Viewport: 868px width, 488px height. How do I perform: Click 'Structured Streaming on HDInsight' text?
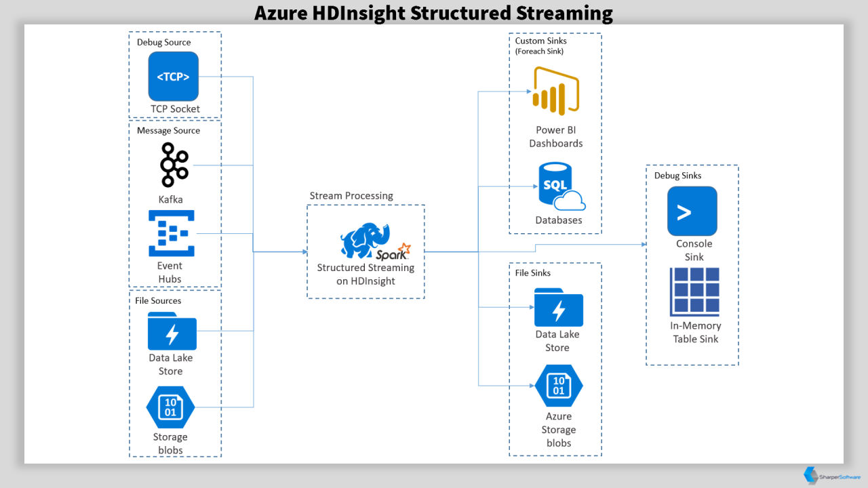pos(366,274)
